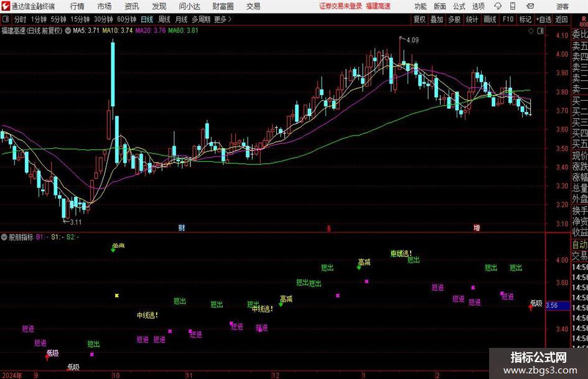Click the 证券交易未登录 status link
This screenshot has width=588, height=379.
(340, 6)
